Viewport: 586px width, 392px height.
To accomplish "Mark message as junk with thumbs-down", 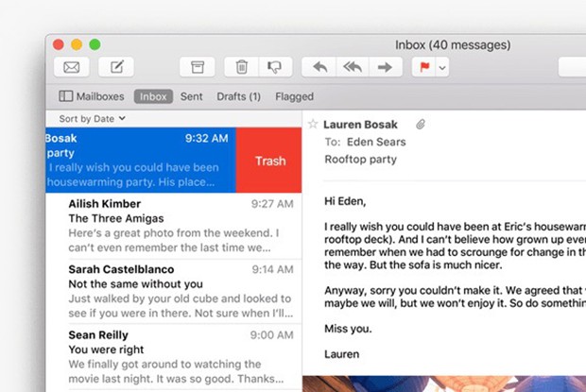I will click(275, 67).
